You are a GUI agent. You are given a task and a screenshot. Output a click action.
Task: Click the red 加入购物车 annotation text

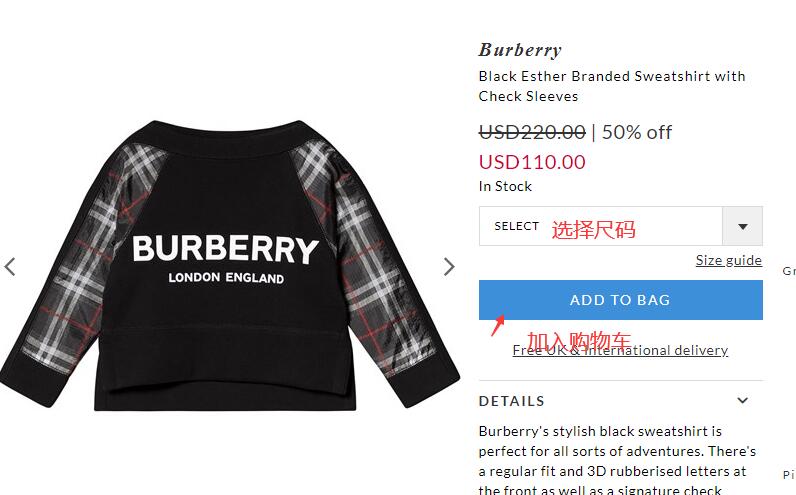pyautogui.click(x=579, y=341)
